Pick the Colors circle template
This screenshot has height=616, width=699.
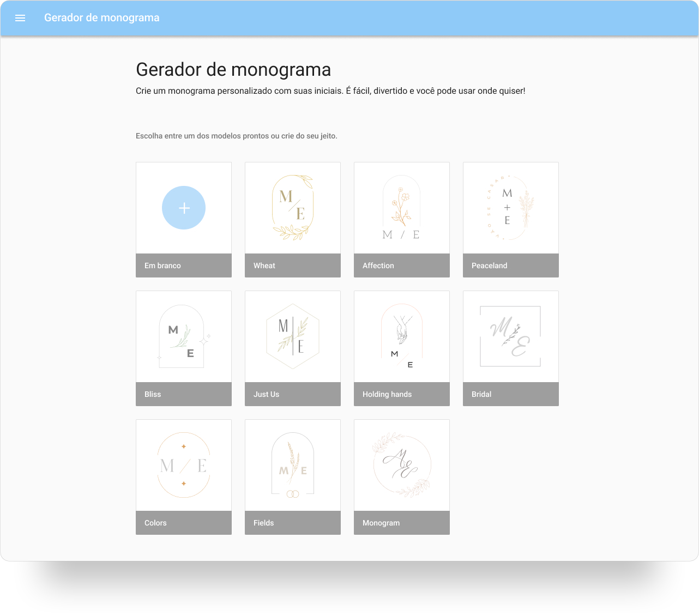[183, 465]
